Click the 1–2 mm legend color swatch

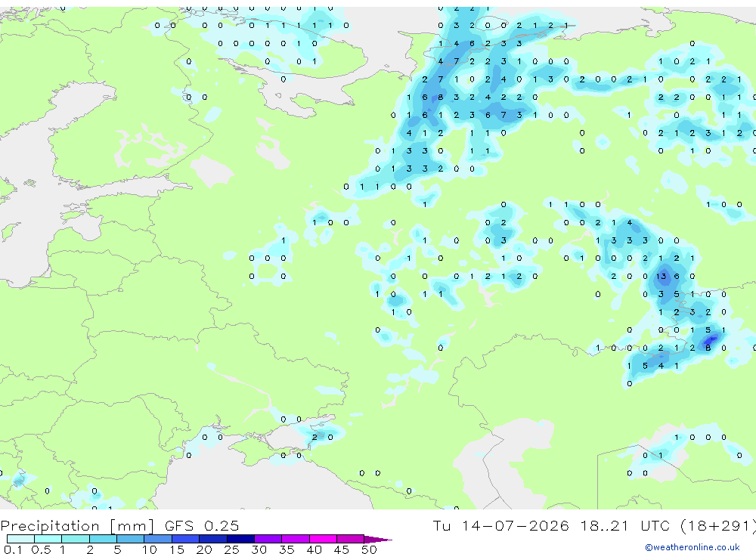pos(76,539)
